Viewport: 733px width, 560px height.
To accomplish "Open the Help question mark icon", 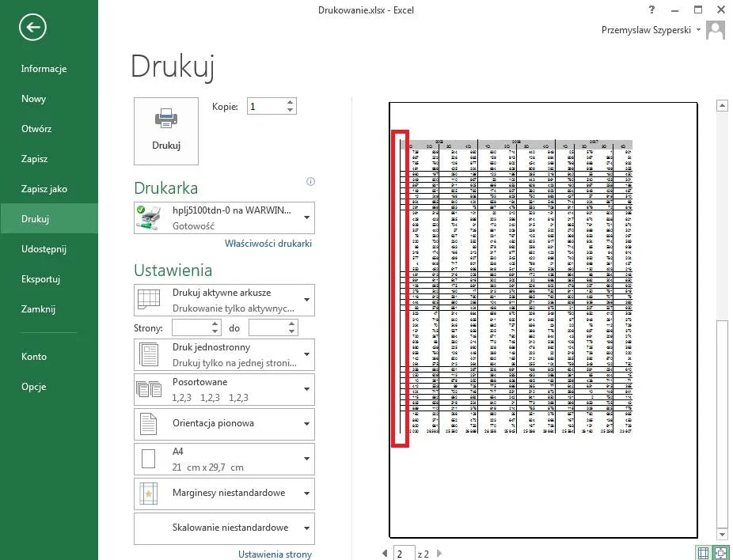I will (651, 10).
